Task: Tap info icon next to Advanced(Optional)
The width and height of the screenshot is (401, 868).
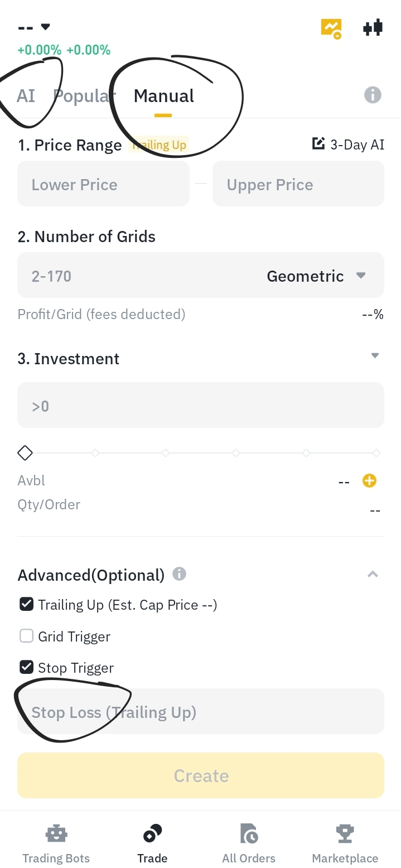Action: click(x=179, y=573)
